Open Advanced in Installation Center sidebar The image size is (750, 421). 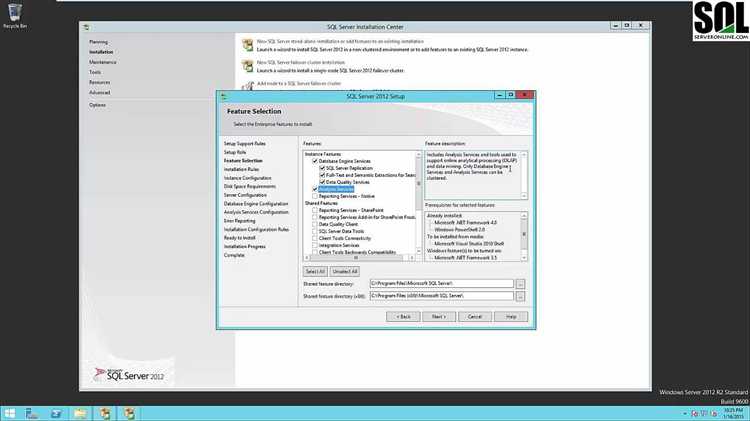pyautogui.click(x=99, y=92)
